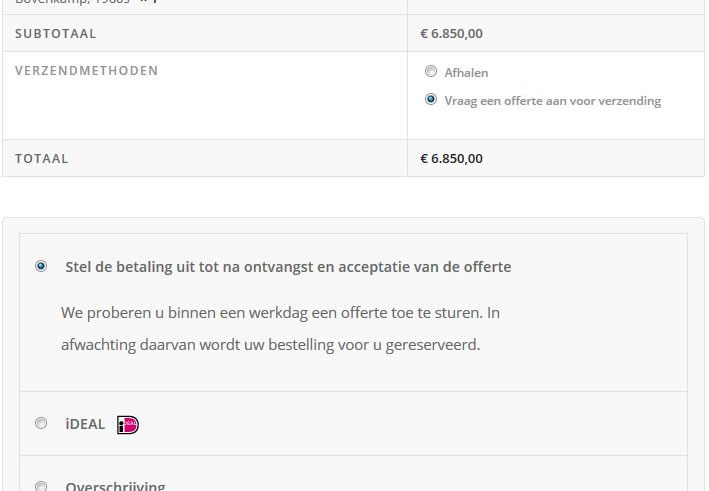Viewport: 709px width, 491px height.
Task: Click the 'afwachting daarvan wordt uw bestelling' line
Action: point(270,345)
